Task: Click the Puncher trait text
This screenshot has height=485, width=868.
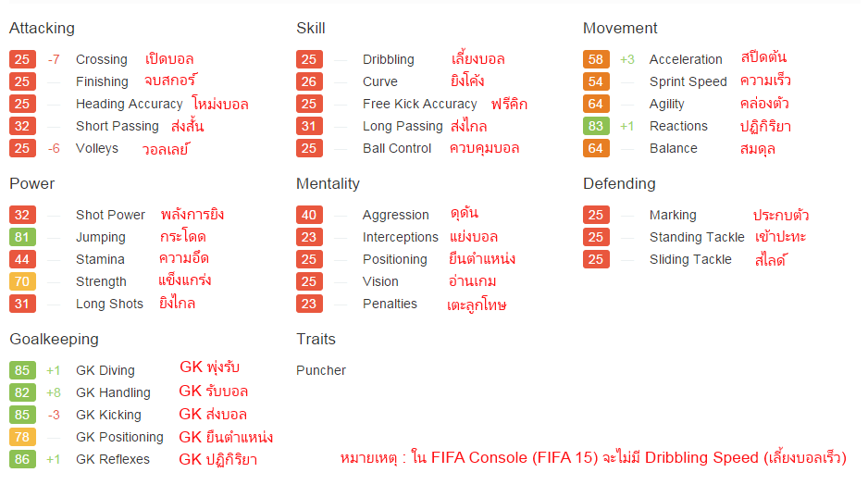Action: click(x=321, y=370)
